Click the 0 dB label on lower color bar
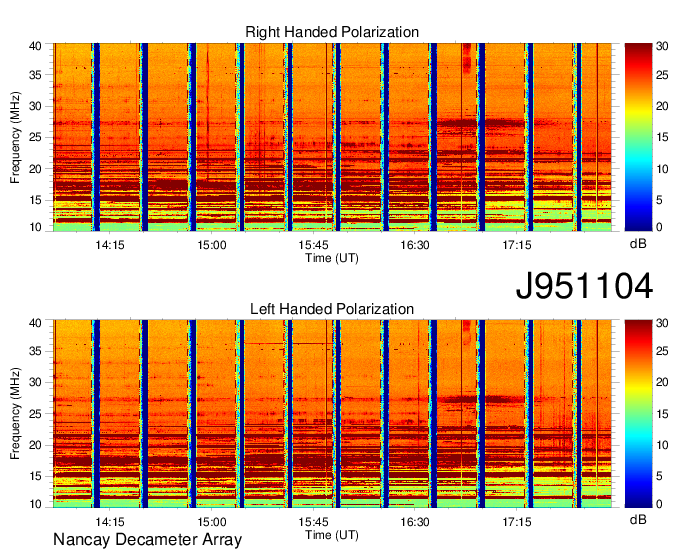680x552 pixels. click(659, 504)
